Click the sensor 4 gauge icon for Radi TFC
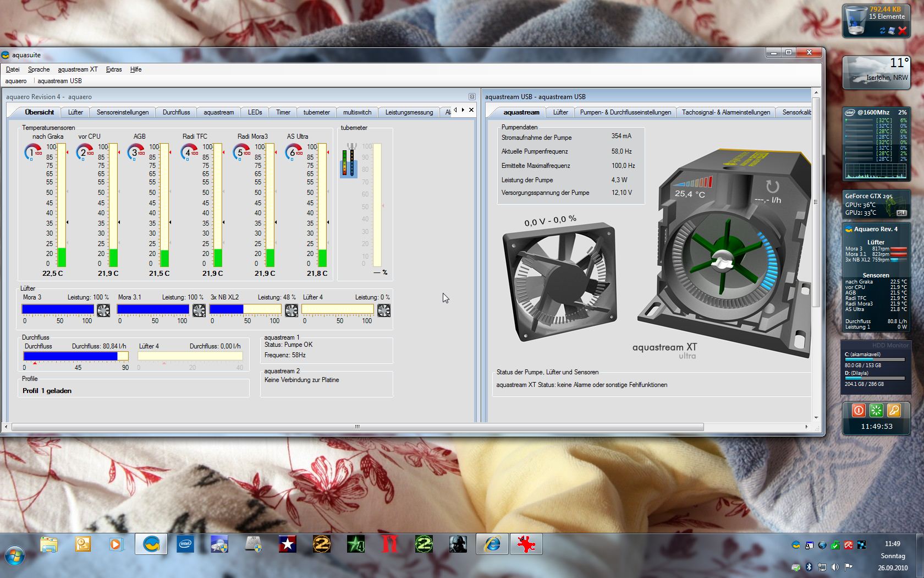The width and height of the screenshot is (924, 578). [x=189, y=152]
